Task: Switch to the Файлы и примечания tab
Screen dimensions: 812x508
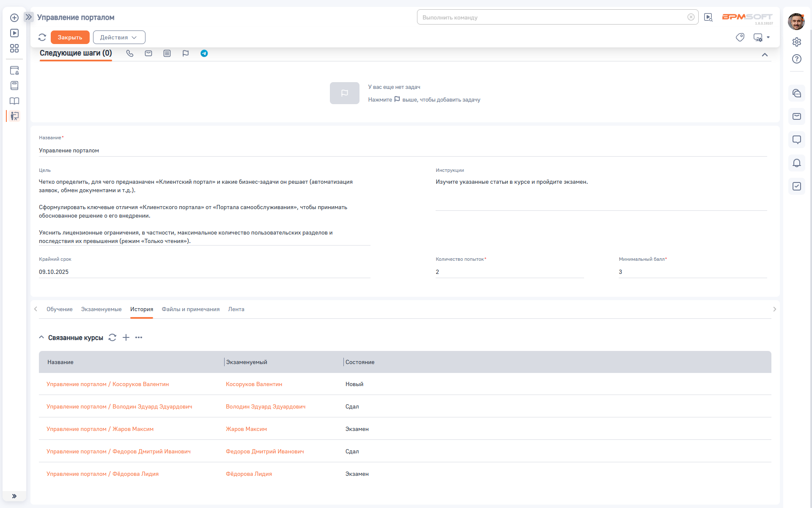Action: coord(190,309)
